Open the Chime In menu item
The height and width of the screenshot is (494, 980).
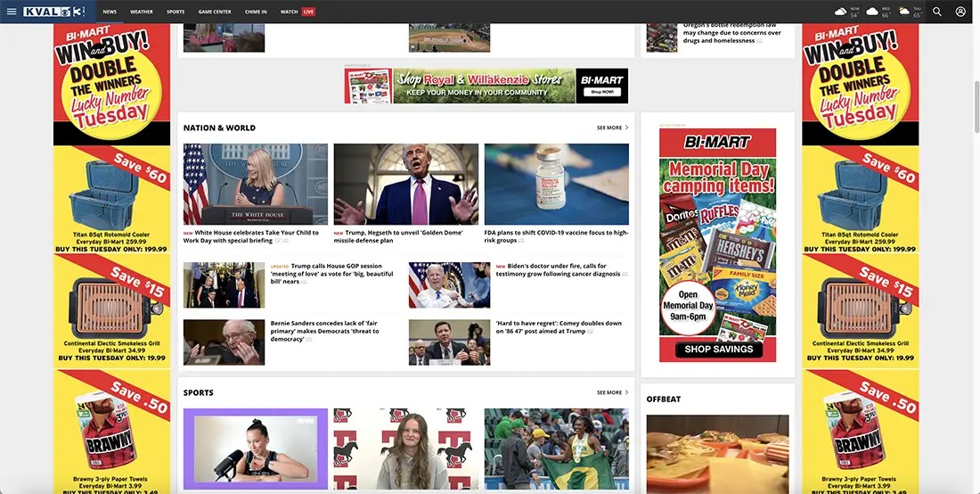(256, 12)
